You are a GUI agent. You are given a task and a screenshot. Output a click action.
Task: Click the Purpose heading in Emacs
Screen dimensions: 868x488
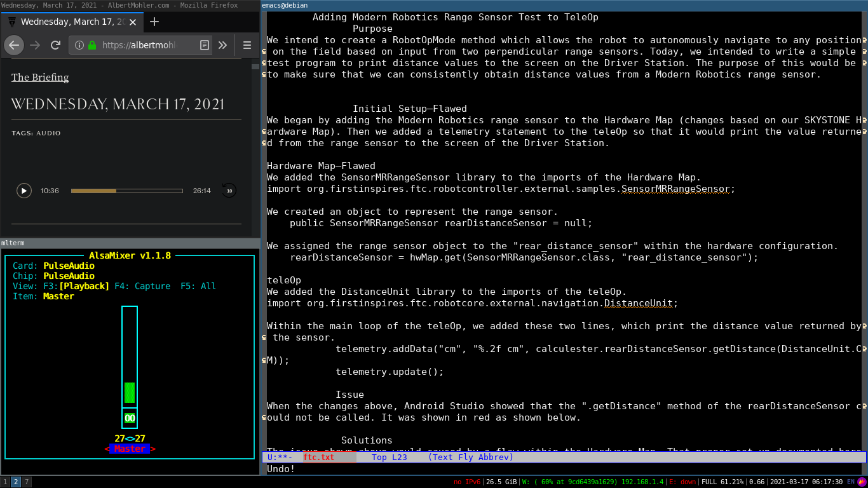372,29
